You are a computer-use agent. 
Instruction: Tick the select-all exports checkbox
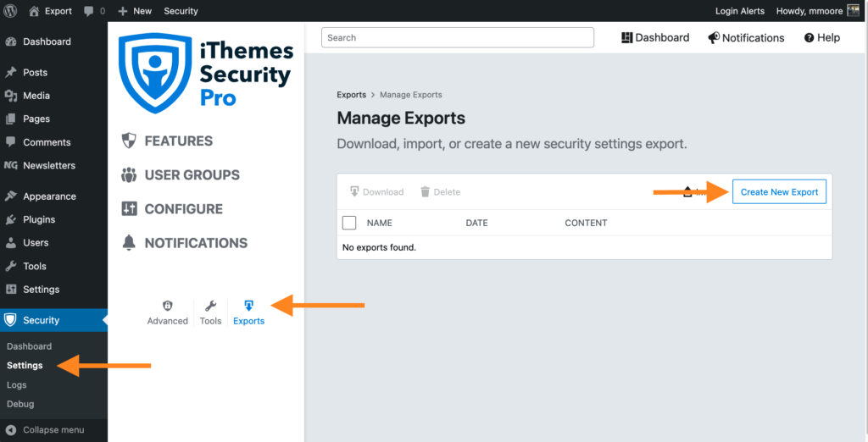tap(349, 223)
